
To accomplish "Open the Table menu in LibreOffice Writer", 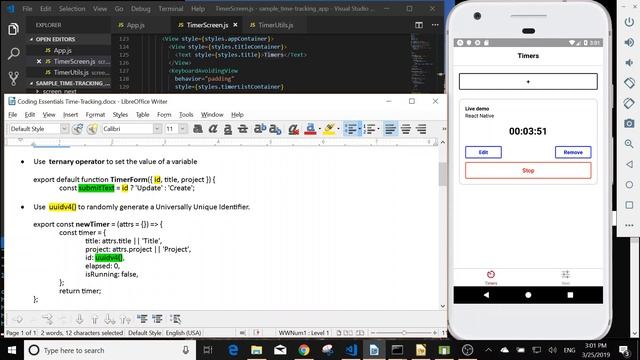I will (142, 115).
